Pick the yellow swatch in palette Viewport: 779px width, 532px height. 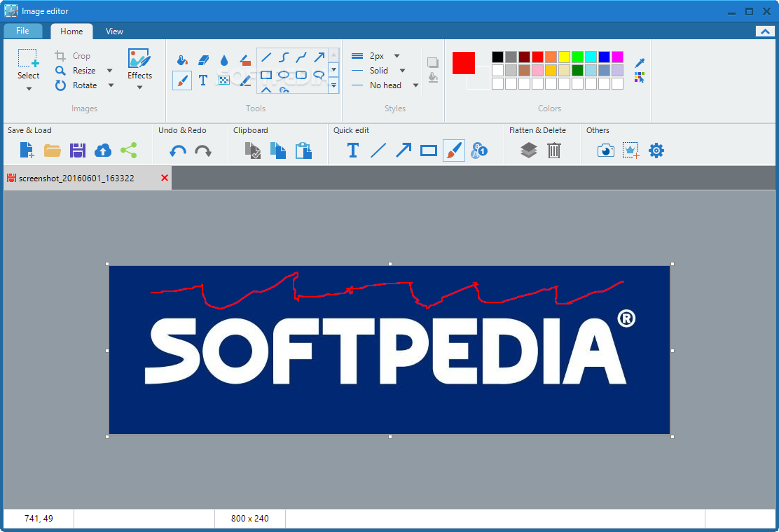point(564,57)
